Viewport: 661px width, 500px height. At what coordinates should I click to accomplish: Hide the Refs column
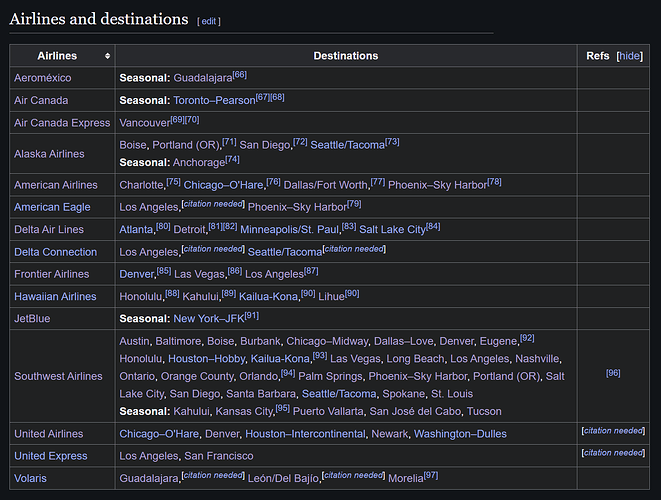click(x=629, y=56)
